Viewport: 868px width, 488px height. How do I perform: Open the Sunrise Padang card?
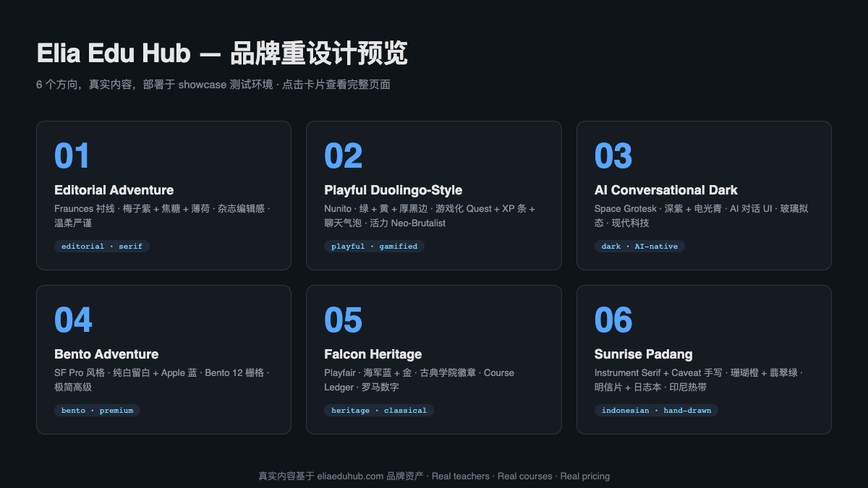[x=704, y=359]
